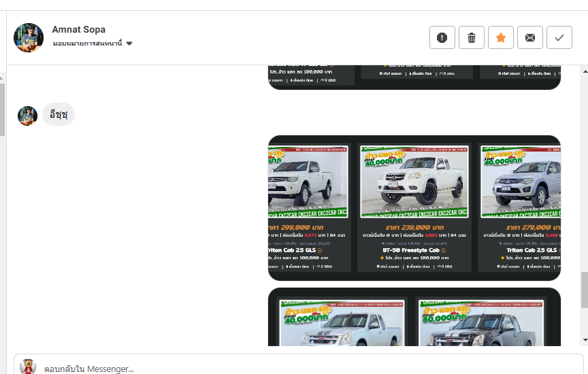
Task: Click the conversation list scrollbar thumb on left
Action: pyautogui.click(x=2, y=110)
